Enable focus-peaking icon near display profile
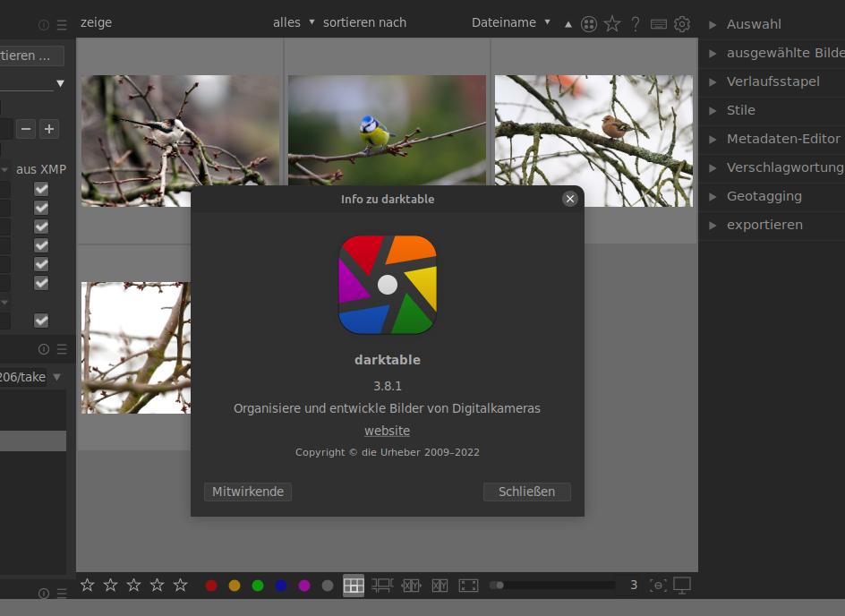 tap(660, 585)
